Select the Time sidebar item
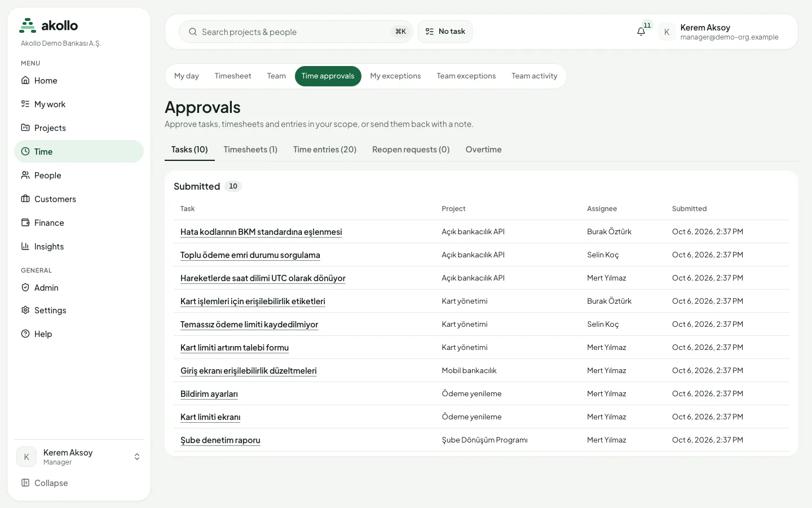 pyautogui.click(x=79, y=151)
